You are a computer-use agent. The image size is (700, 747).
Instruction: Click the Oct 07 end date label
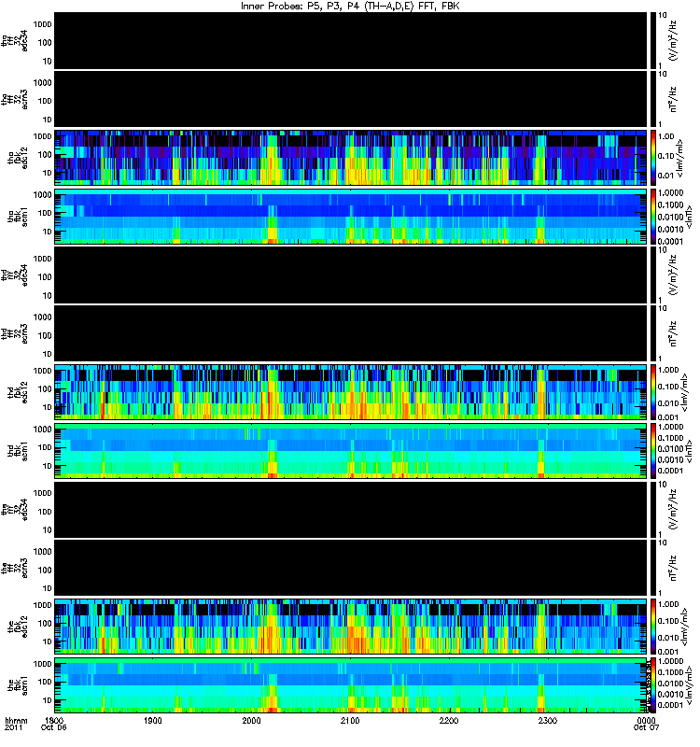point(646,727)
